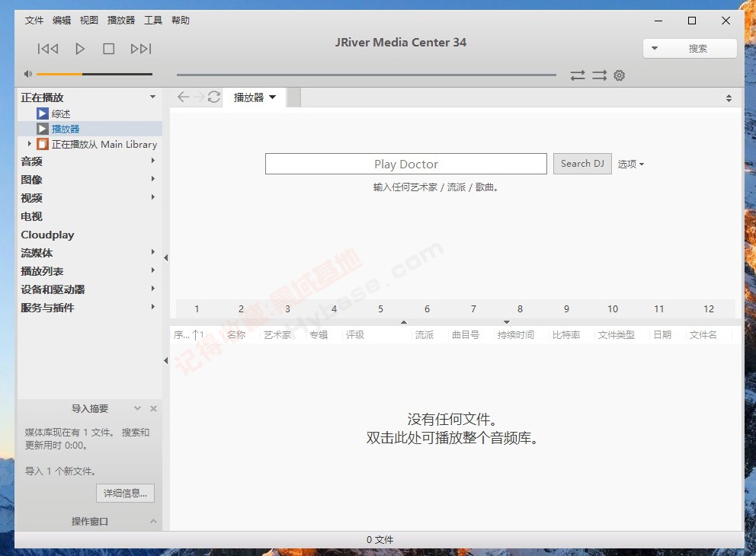This screenshot has height=556, width=756.
Task: Open the 工具 menu
Action: pyautogui.click(x=153, y=21)
